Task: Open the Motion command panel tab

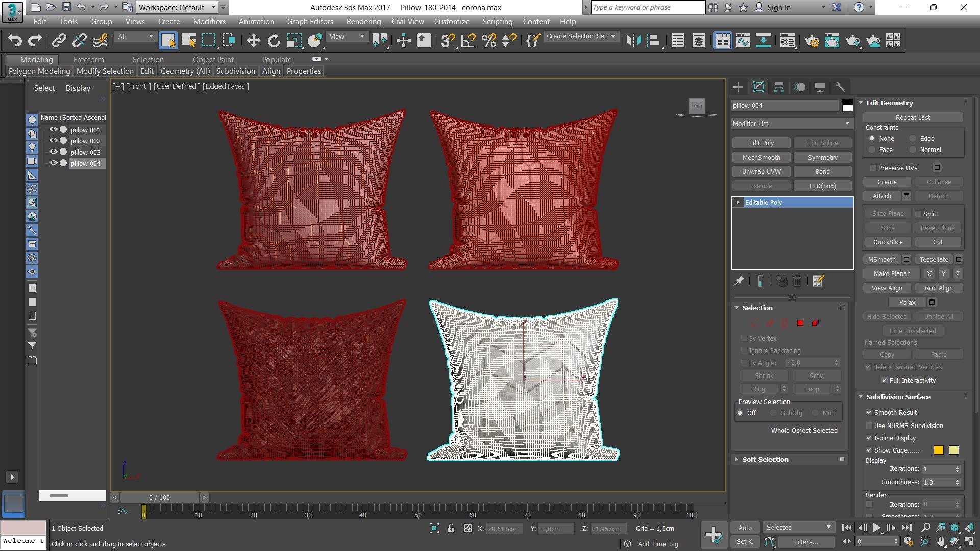Action: click(799, 87)
